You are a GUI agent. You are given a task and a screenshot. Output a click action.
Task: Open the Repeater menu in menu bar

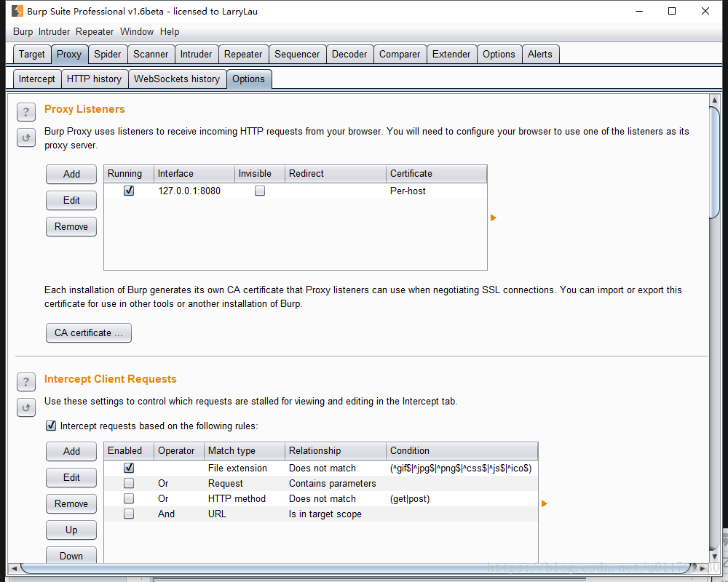95,31
